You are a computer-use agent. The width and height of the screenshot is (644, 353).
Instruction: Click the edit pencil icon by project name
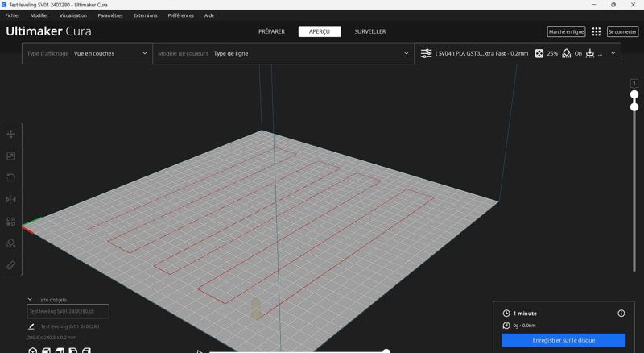[31, 326]
